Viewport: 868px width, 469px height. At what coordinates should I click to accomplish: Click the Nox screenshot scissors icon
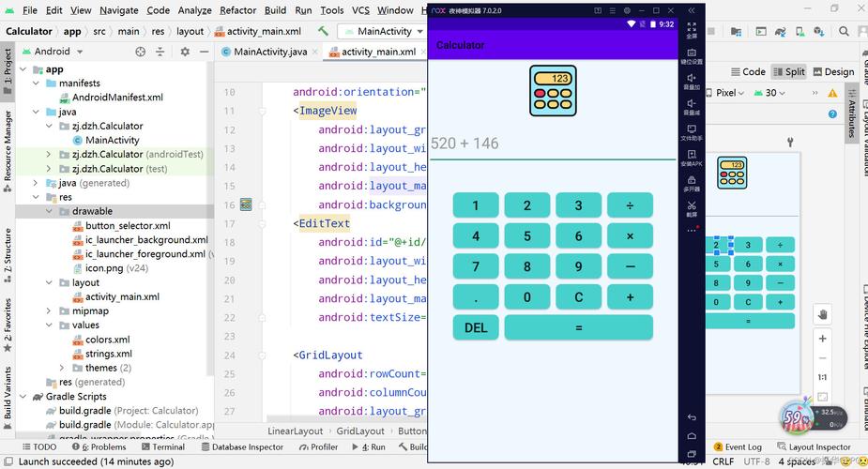pos(692,205)
